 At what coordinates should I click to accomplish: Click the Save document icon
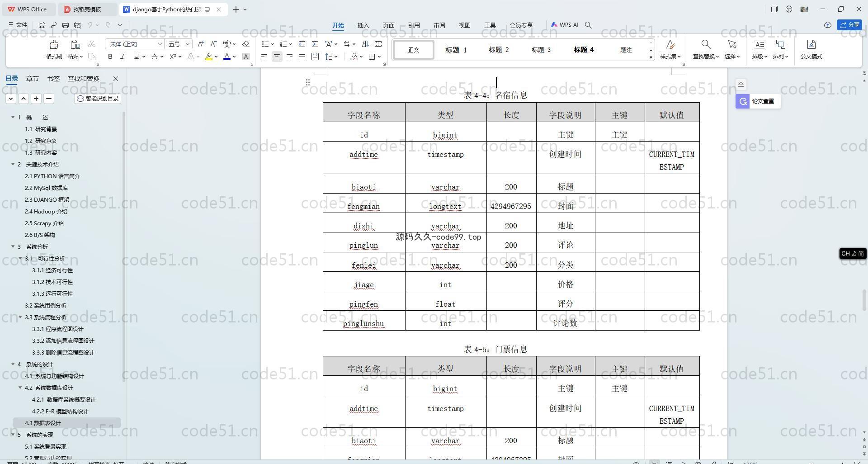pos(42,25)
